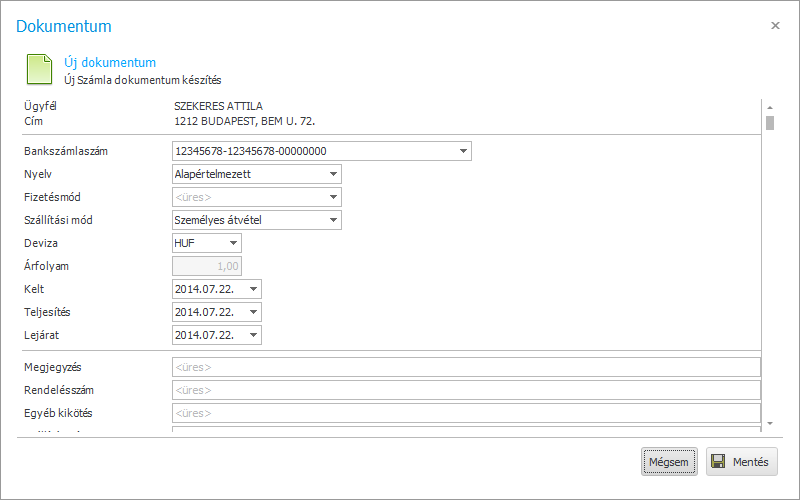This screenshot has width=800, height=500.
Task: Click the disabled Árfolyam field
Action: point(207,266)
